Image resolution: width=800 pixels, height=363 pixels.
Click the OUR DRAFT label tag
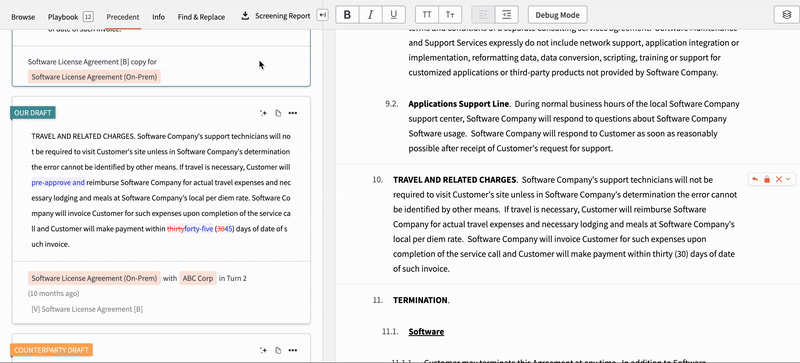pyautogui.click(x=33, y=113)
